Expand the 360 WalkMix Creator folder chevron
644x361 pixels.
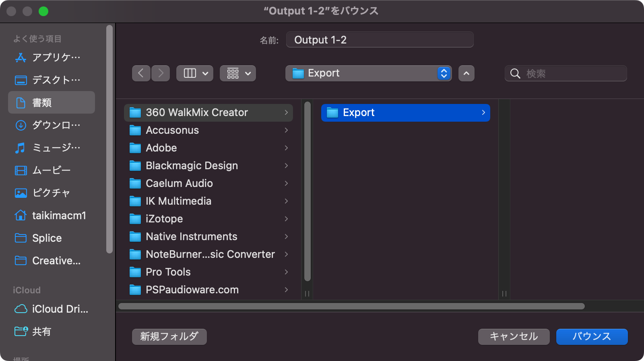pyautogui.click(x=286, y=112)
